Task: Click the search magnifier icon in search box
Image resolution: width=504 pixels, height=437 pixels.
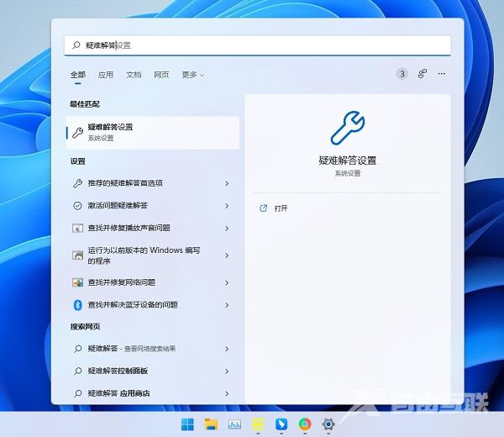Action: [76, 45]
